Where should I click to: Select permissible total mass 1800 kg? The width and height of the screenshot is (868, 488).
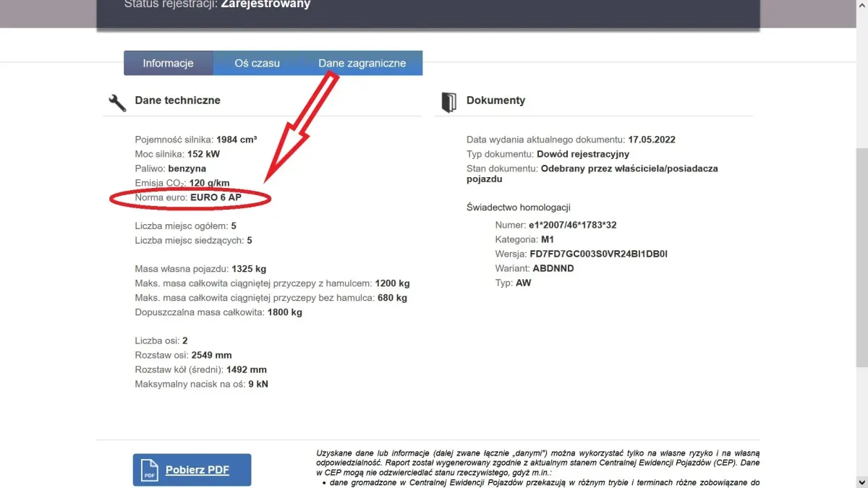click(x=284, y=312)
